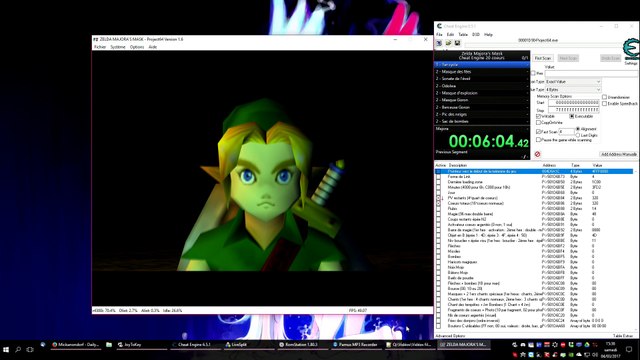Click the memory scan Stop address field
640x360 pixels.
[573, 110]
